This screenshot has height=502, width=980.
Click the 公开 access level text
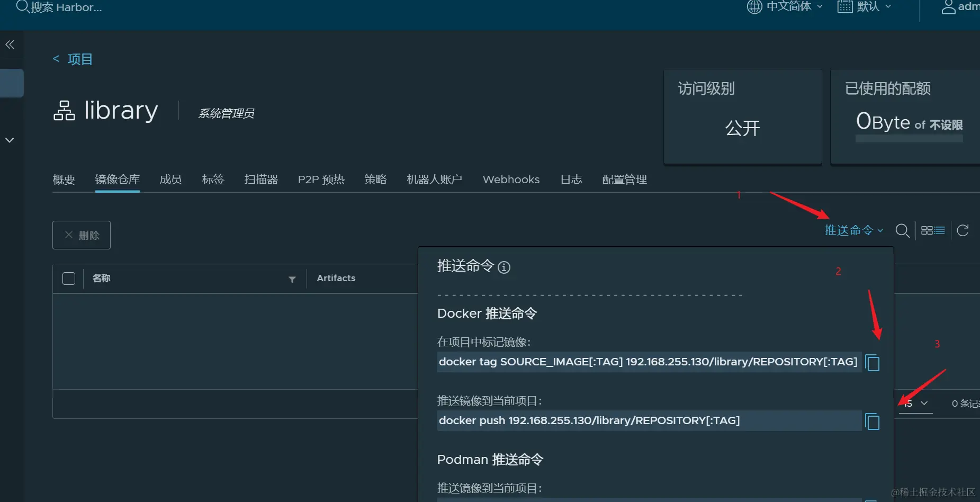pyautogui.click(x=743, y=128)
